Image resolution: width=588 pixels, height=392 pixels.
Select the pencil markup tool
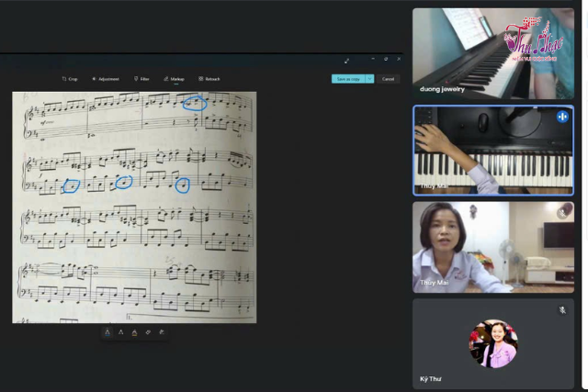click(x=120, y=332)
